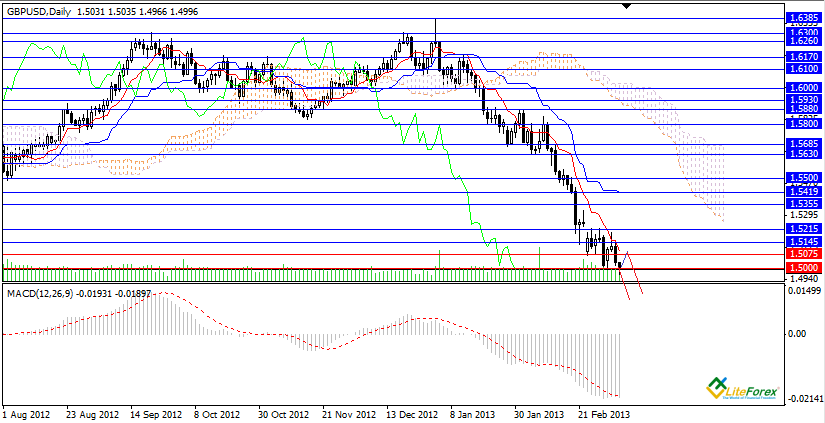825x423 pixels.
Task: Click the 1.5500 price level label
Action: (x=803, y=176)
